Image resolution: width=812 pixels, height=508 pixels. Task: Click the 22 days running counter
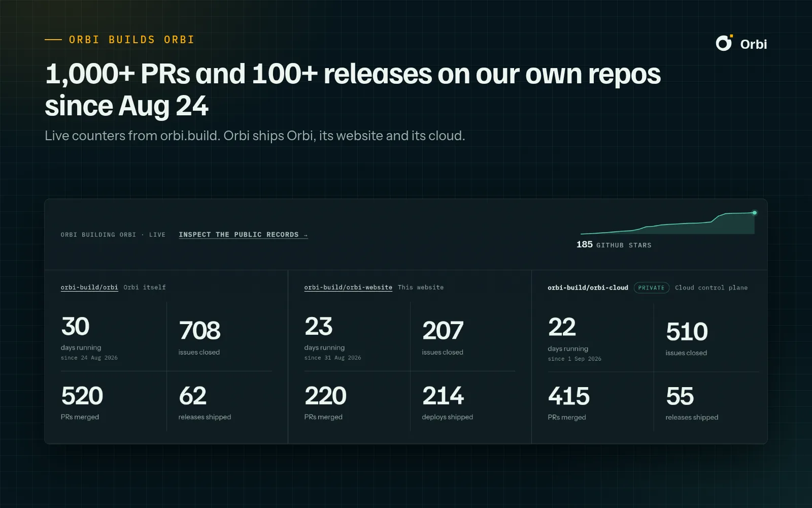574,339
